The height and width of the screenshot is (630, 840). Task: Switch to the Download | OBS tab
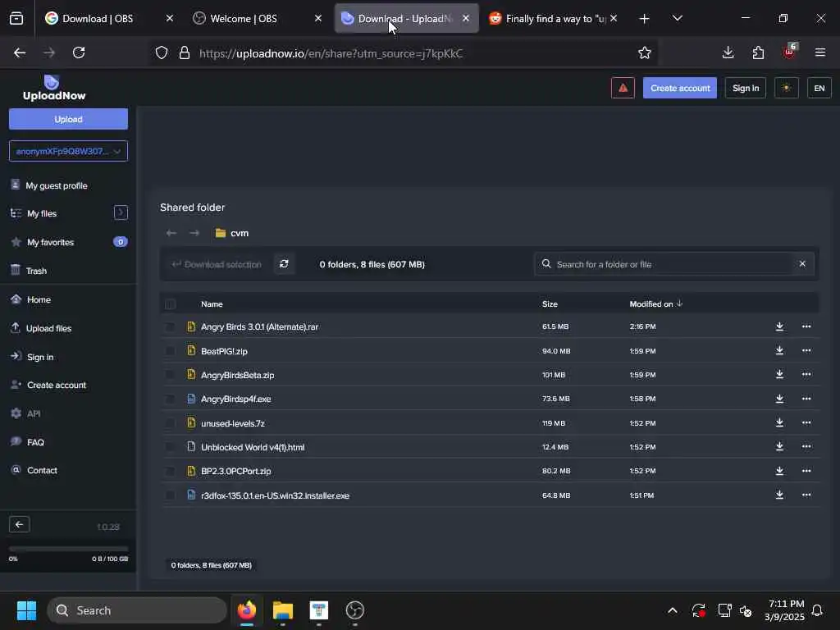click(109, 18)
